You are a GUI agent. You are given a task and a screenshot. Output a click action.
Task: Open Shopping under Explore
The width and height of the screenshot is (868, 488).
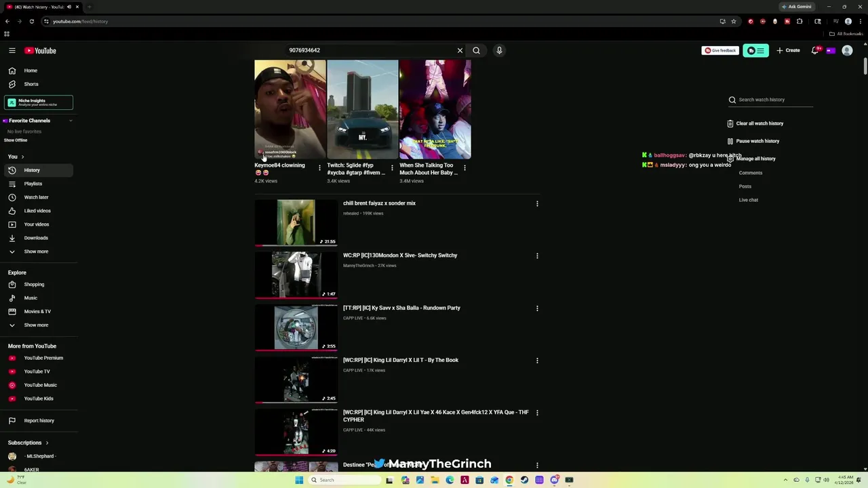39,285
